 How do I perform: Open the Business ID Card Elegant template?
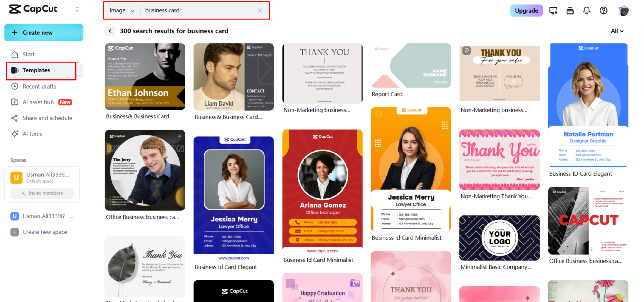(588, 107)
